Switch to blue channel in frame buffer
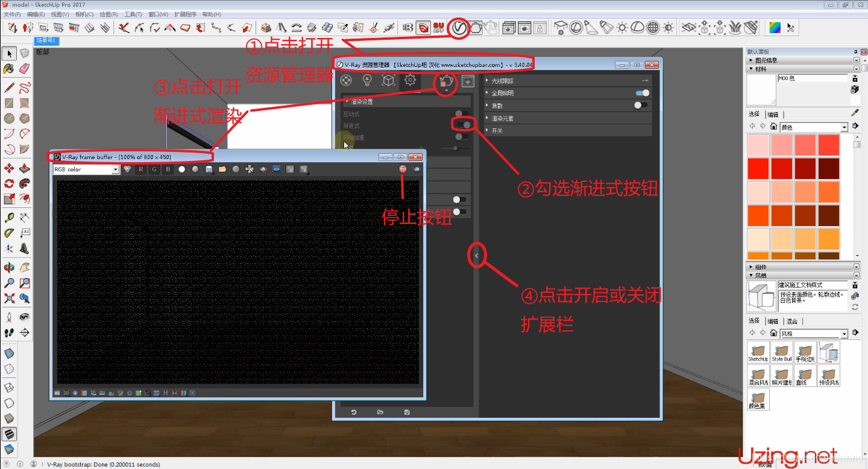868x469 pixels. pyautogui.click(x=168, y=169)
